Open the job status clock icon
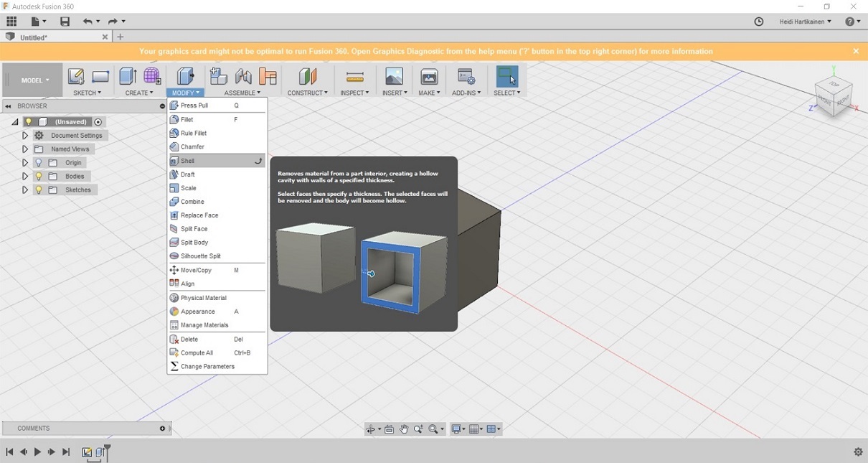The height and width of the screenshot is (463, 868). point(759,22)
